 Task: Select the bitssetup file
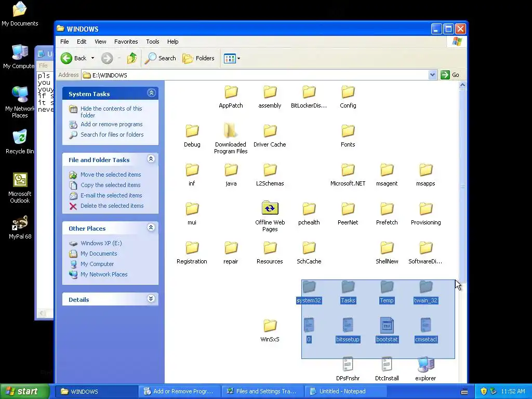point(348,330)
